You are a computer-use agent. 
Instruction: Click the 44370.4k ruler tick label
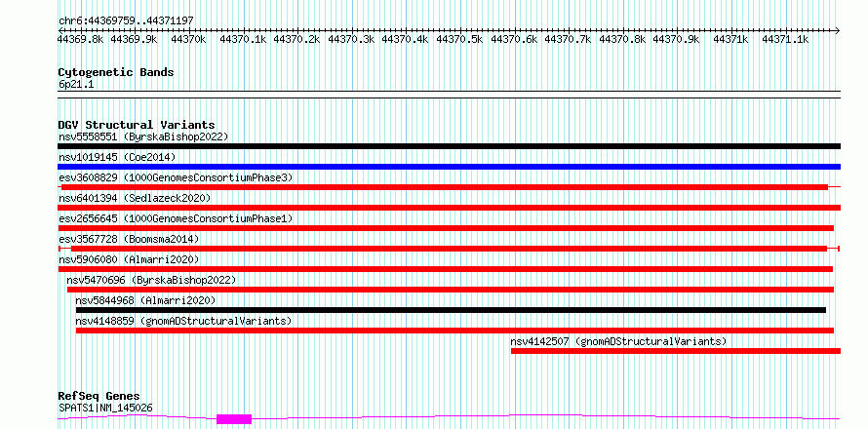(405, 40)
